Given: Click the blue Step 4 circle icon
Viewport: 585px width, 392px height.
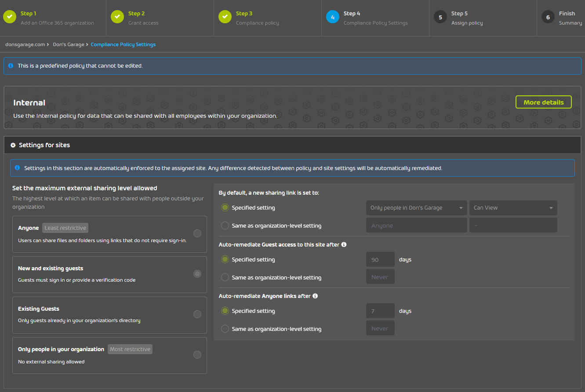Looking at the screenshot, I should (x=332, y=17).
